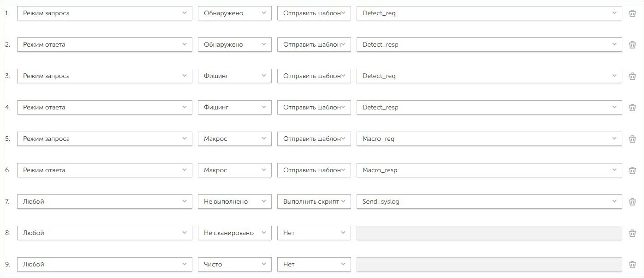Open the 'Detect_resp' template dropdown in rule 2
This screenshot has width=644, height=278.
pos(489,45)
